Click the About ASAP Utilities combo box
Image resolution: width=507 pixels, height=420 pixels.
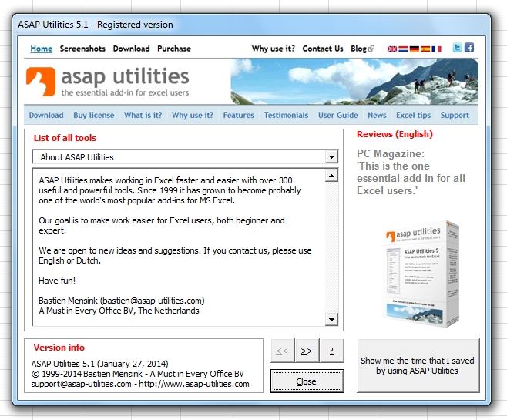[185, 157]
